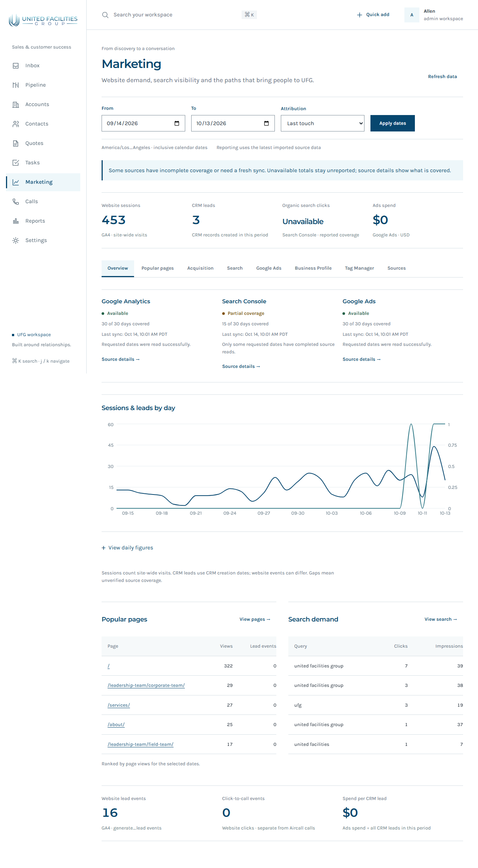Viewport: 478px width, 868px height.
Task: Click the ⌘K shortcut badge
Action: [249, 15]
